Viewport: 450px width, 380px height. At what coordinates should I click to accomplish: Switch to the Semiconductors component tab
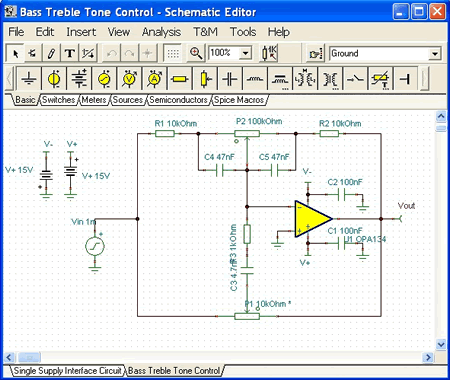[178, 100]
